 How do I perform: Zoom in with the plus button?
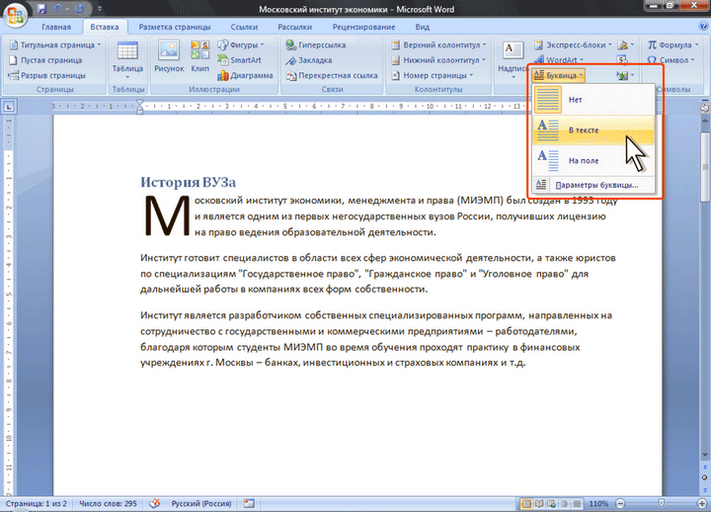pos(701,503)
